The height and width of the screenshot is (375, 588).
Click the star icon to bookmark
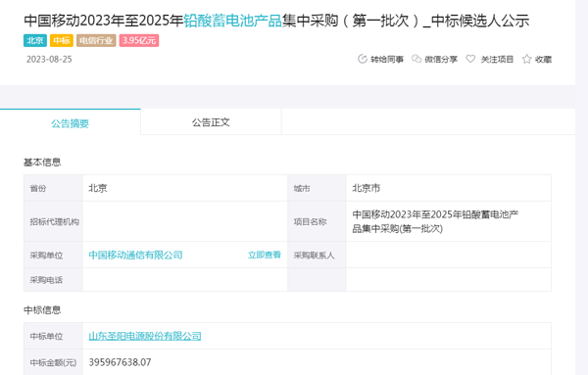[527, 59]
